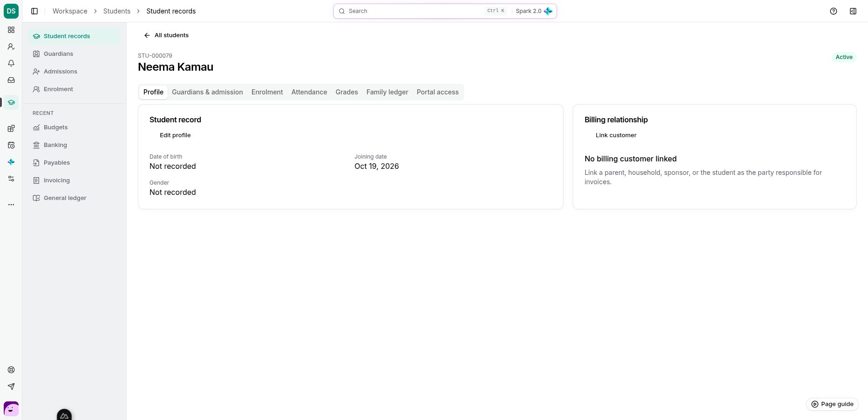Open Guardians in sidebar
Screen dimensions: 868x420
[74, 54]
